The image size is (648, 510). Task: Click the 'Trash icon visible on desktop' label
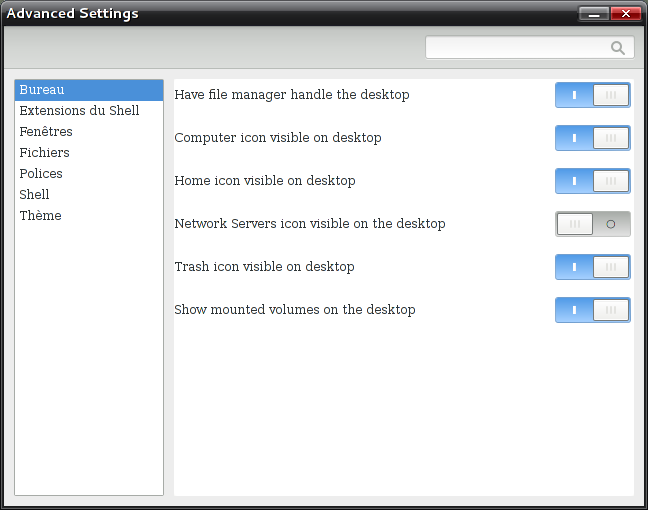(x=264, y=267)
